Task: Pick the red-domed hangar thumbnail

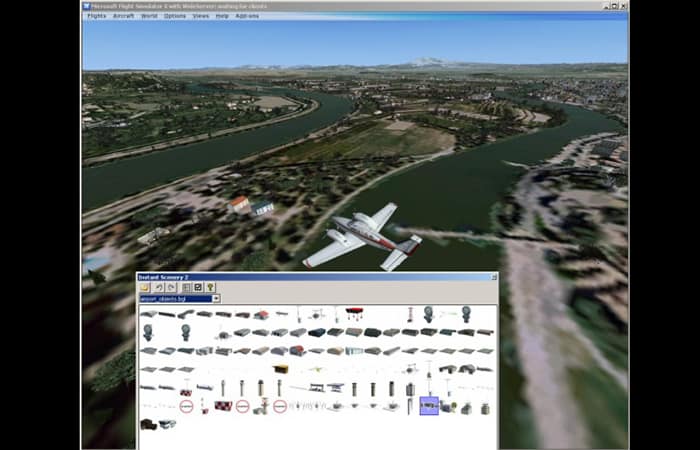Action: click(x=298, y=350)
